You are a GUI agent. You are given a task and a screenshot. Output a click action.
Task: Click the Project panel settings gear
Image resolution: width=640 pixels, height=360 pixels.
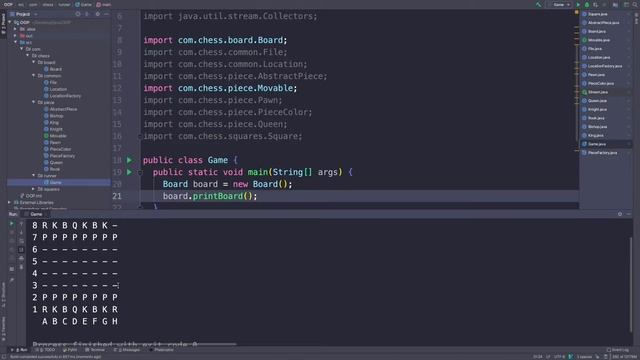click(98, 14)
